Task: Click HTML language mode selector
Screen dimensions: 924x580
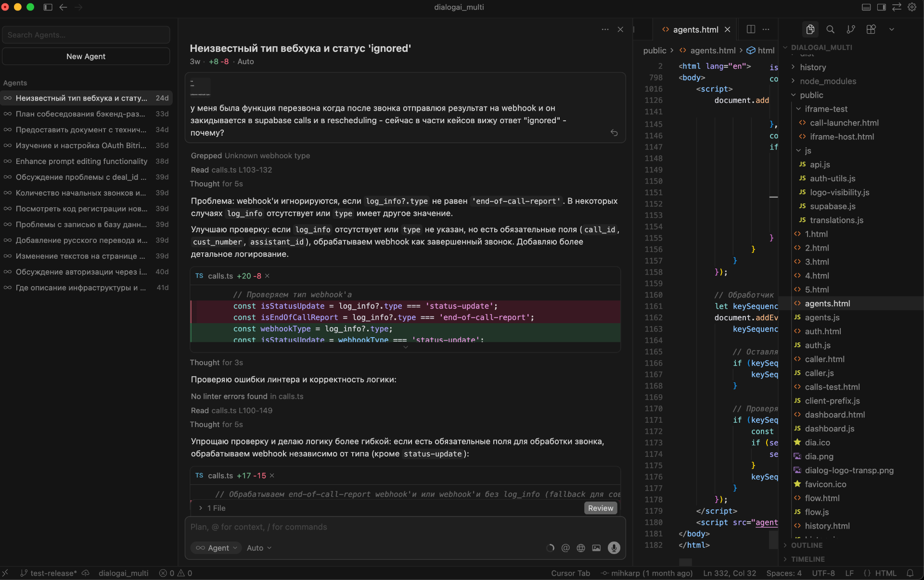Action: [885, 573]
